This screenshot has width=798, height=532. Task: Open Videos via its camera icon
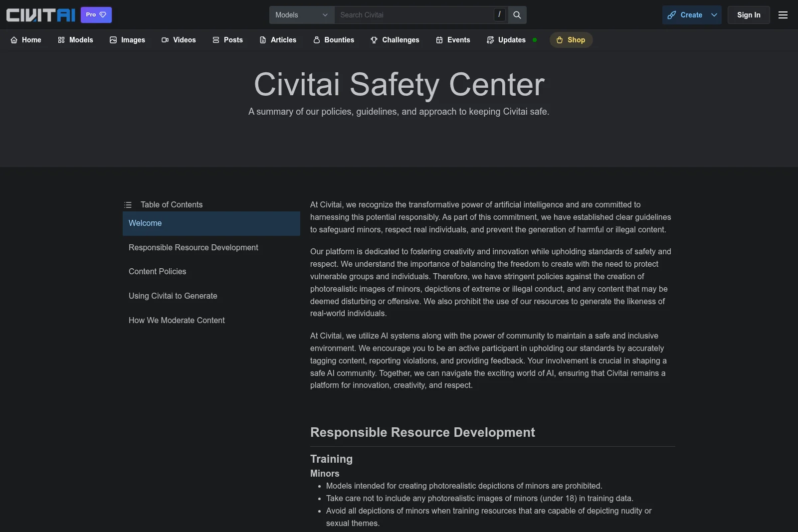tap(165, 40)
